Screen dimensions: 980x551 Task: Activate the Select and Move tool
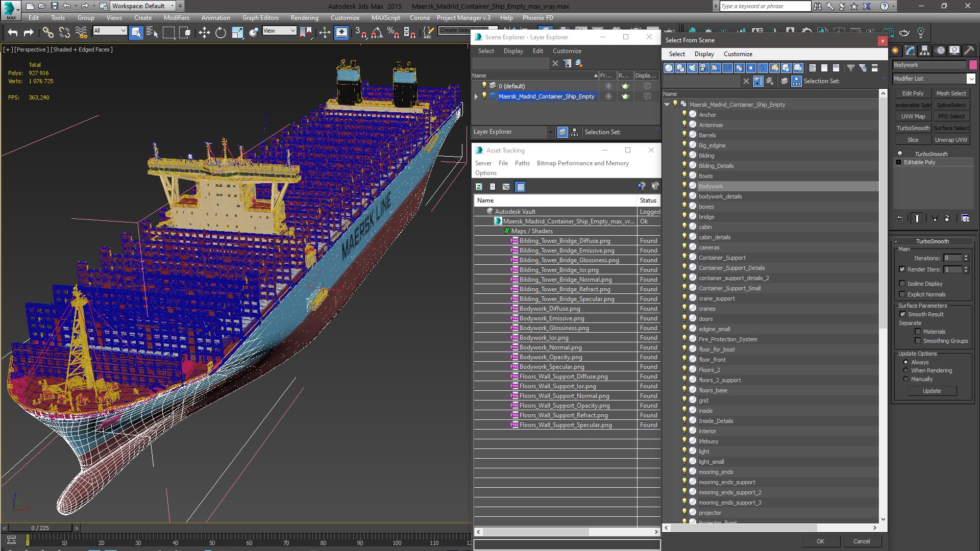click(x=204, y=33)
